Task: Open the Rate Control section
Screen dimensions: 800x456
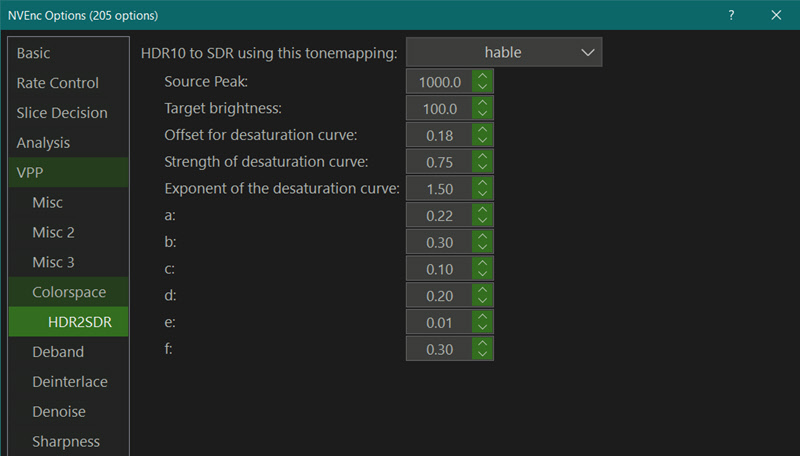Action: [68, 83]
